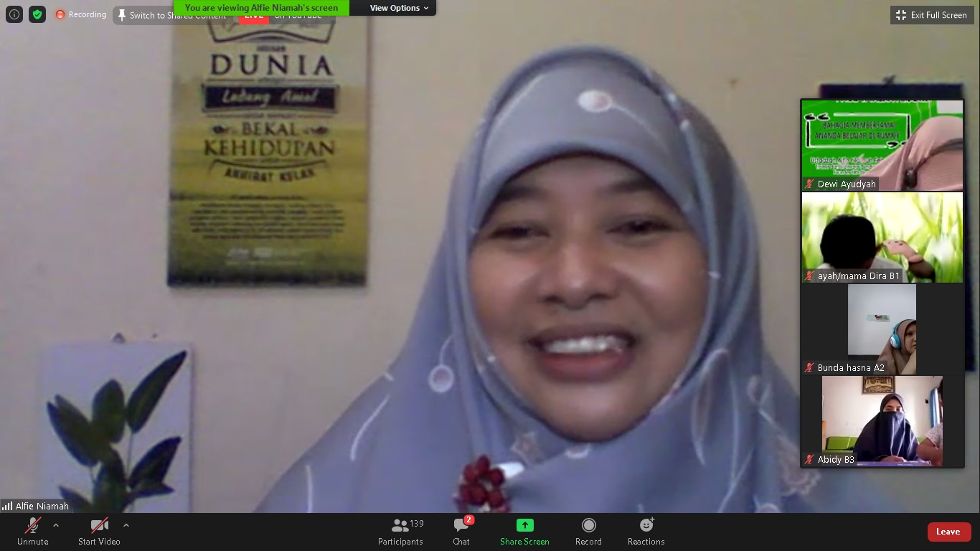The height and width of the screenshot is (551, 980).
Task: Click the Alfie Niamah name label
Action: tap(42, 506)
